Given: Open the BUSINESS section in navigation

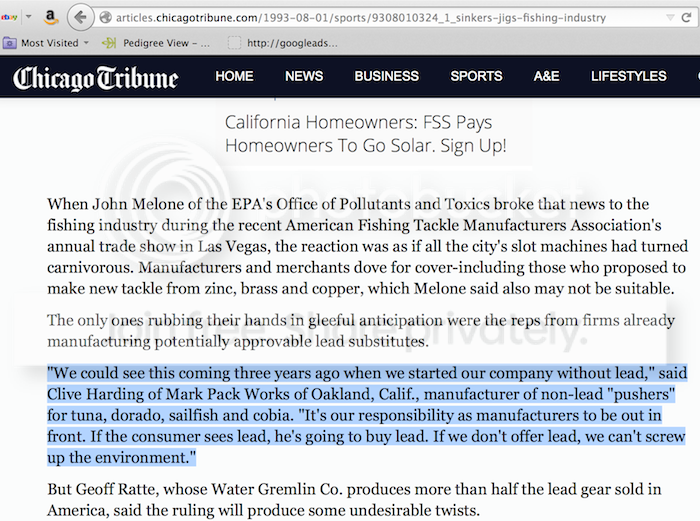Looking at the screenshot, I should (x=386, y=76).
